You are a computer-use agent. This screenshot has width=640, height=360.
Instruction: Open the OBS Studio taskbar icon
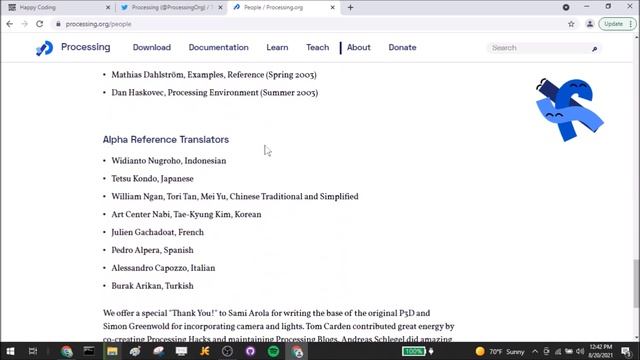pyautogui.click(x=227, y=351)
